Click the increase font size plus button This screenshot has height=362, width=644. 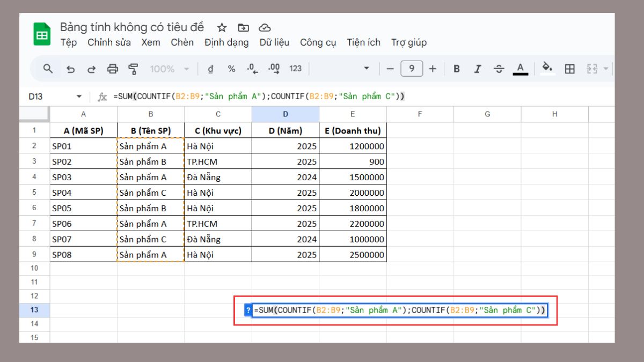[x=433, y=69]
